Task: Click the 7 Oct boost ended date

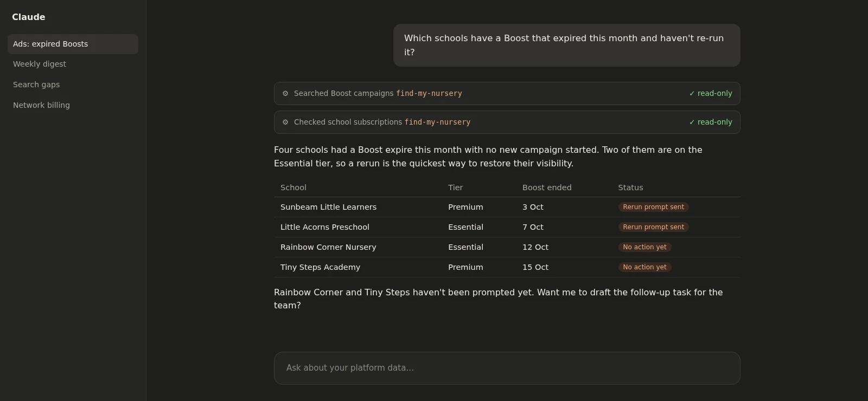Action: pos(533,227)
